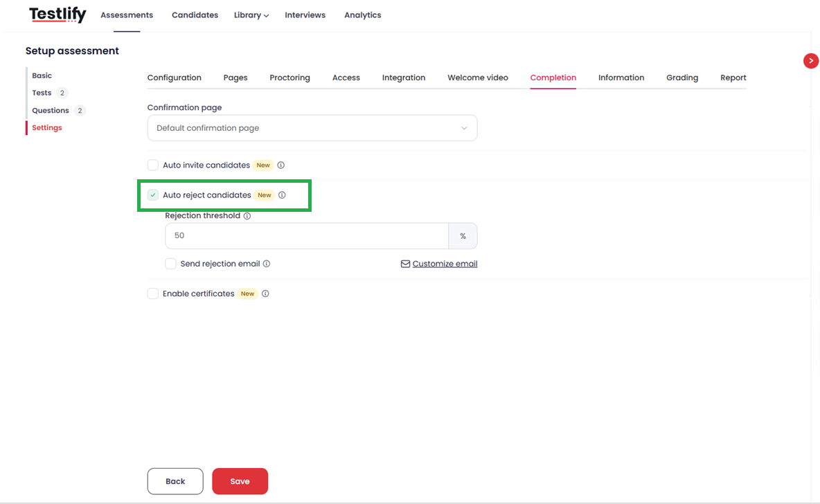Open Interviews in top navigation
The image size is (820, 504).
pos(305,15)
